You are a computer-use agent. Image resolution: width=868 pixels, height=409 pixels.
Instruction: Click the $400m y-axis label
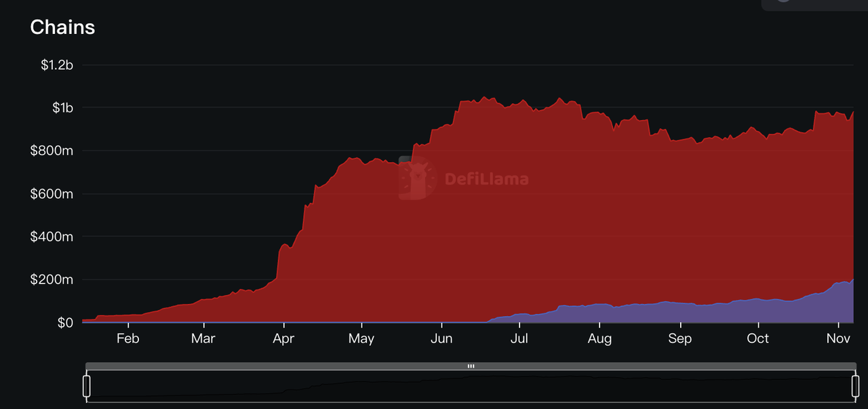coord(52,237)
